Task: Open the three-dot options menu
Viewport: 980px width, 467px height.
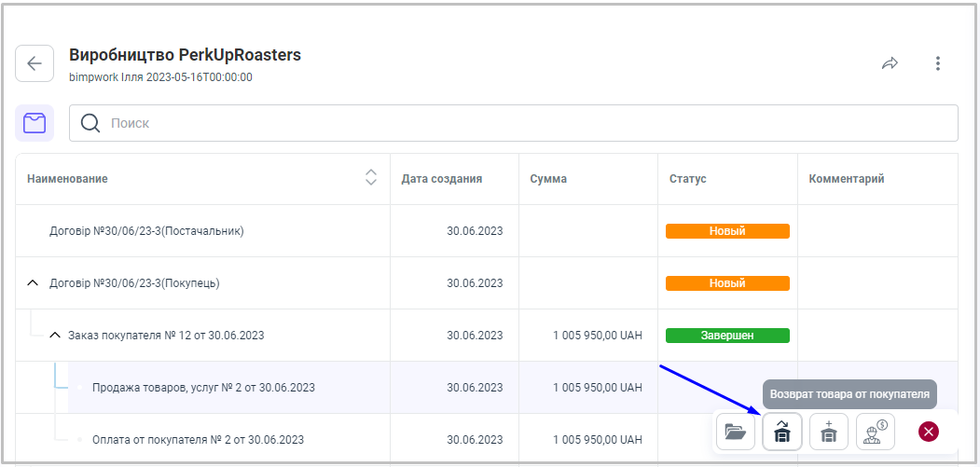Action: tap(938, 63)
